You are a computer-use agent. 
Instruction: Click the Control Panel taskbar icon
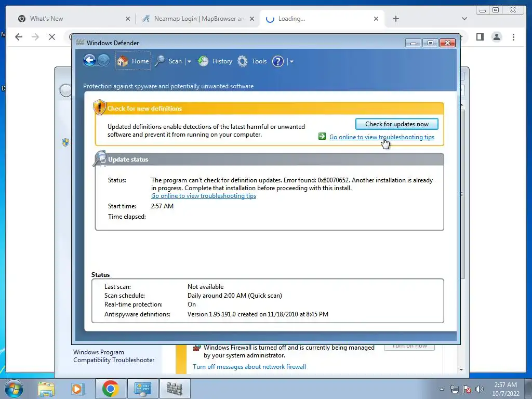pos(142,389)
